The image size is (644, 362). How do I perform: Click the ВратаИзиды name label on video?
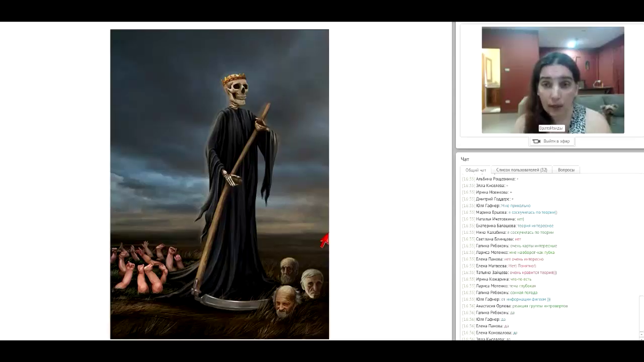tap(551, 128)
